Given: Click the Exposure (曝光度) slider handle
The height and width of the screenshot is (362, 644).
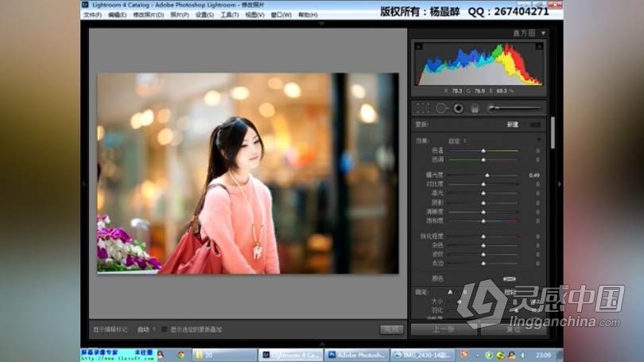Looking at the screenshot, I should click(x=487, y=175).
